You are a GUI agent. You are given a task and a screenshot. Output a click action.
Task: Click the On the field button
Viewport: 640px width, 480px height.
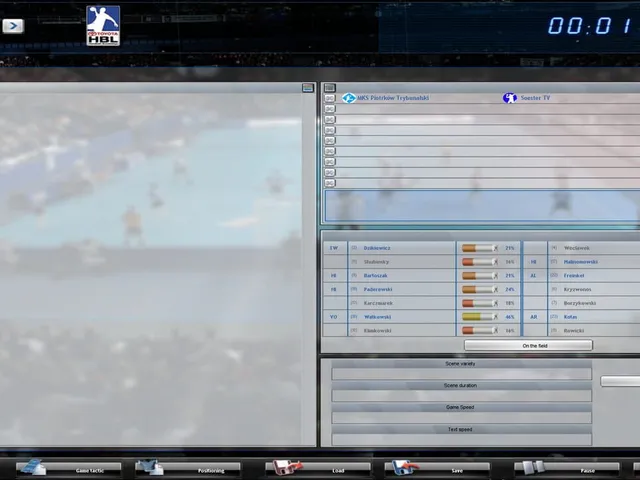(x=528, y=345)
